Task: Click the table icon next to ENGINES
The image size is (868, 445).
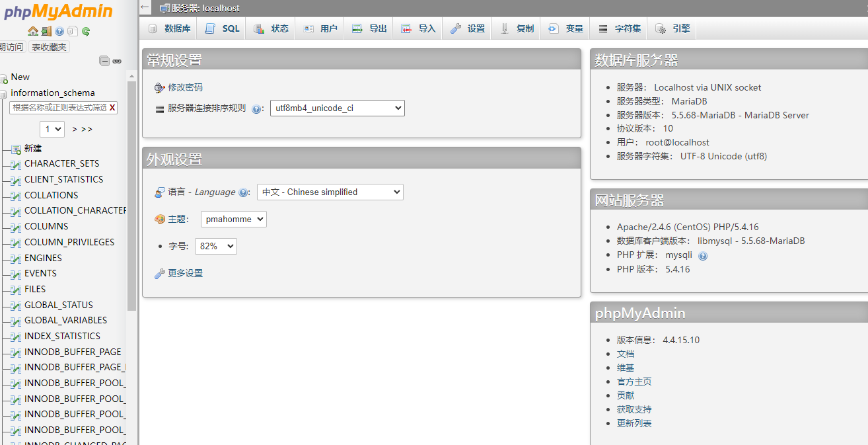Action: (x=16, y=259)
